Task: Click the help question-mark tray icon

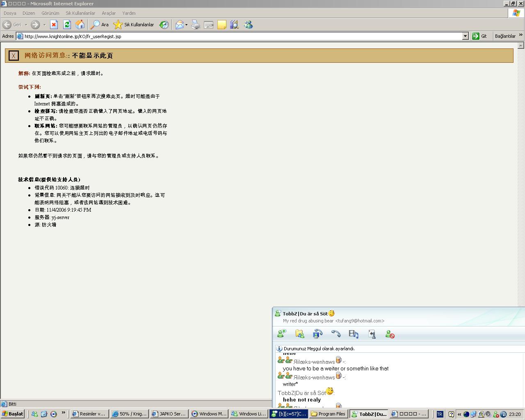Action: coord(451,414)
